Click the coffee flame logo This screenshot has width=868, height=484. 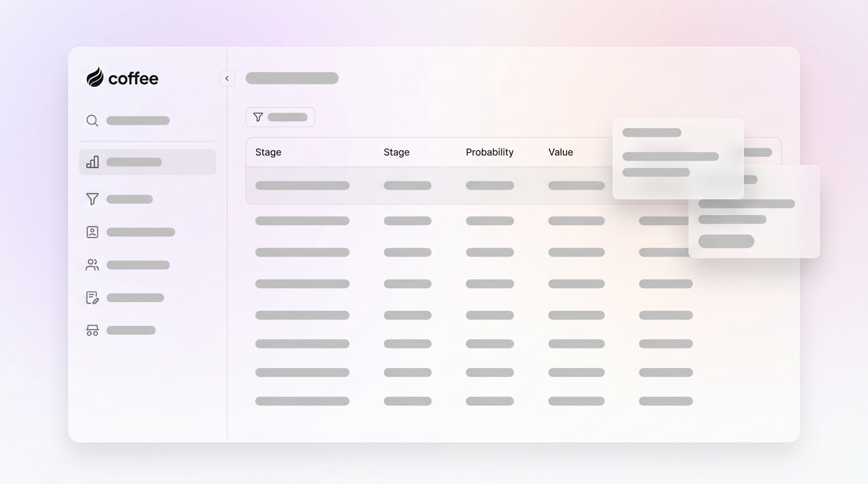click(x=95, y=77)
